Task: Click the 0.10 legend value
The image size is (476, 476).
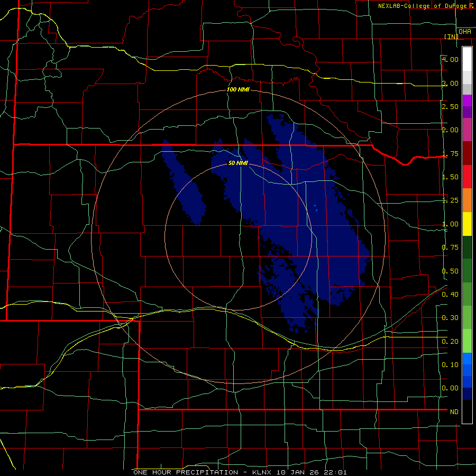Action: click(450, 365)
